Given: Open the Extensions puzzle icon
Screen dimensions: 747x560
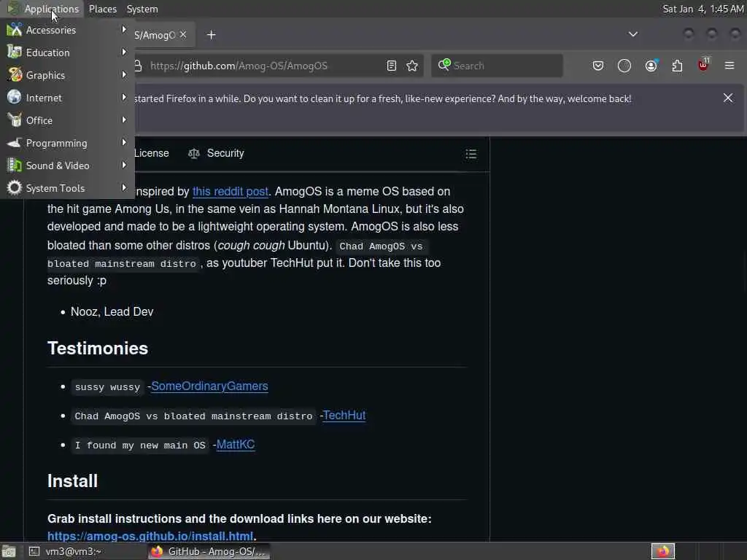Looking at the screenshot, I should pos(677,66).
